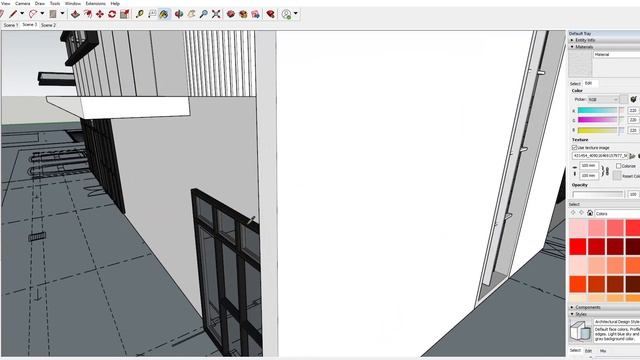The height and width of the screenshot is (360, 640).
Task: Click the material name input field
Action: point(617,54)
